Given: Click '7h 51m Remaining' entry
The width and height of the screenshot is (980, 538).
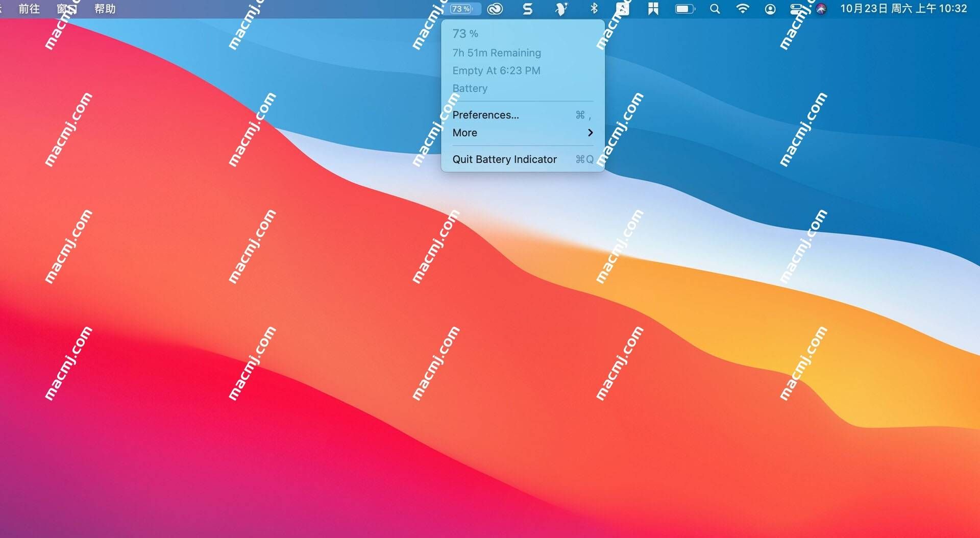Looking at the screenshot, I should tap(523, 53).
